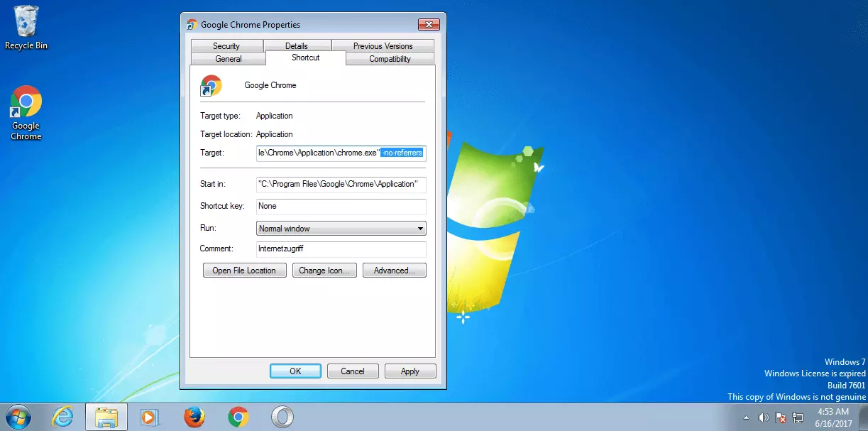The image size is (868, 431).
Task: Expand the Run window mode dropdown
Action: coord(341,229)
